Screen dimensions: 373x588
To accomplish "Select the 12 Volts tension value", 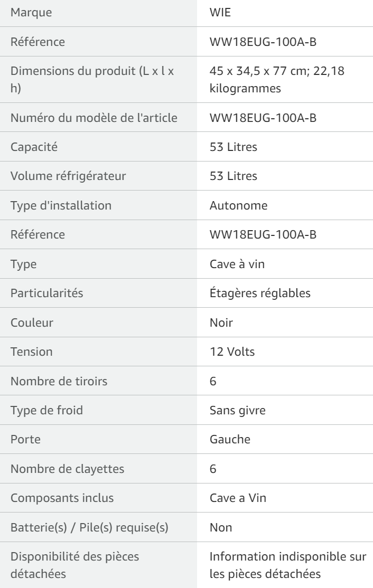I will (x=232, y=352).
